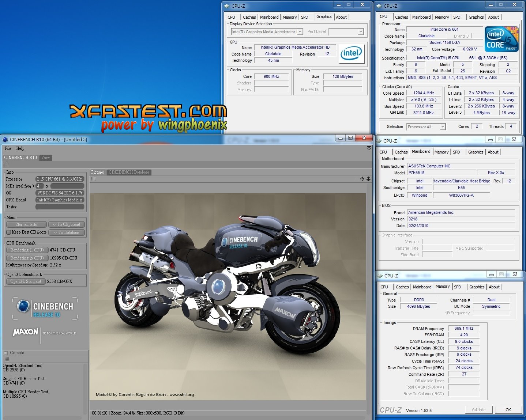This screenshot has width=526, height=420.
Task: Click the '02/24/2010' BIOS Date value
Action: (461, 226)
